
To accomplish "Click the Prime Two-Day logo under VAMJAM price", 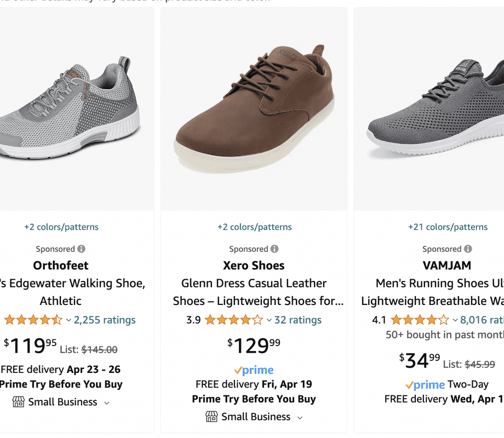I will pos(425,385).
